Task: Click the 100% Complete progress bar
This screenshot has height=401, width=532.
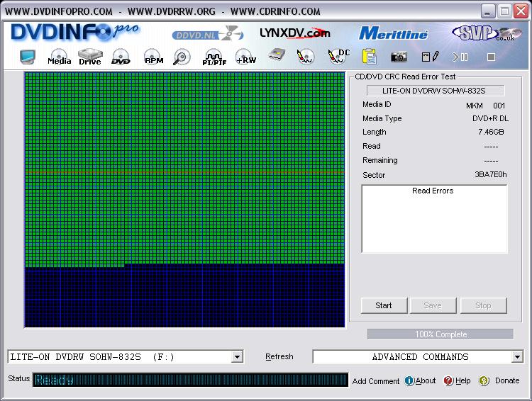Action: [440, 334]
